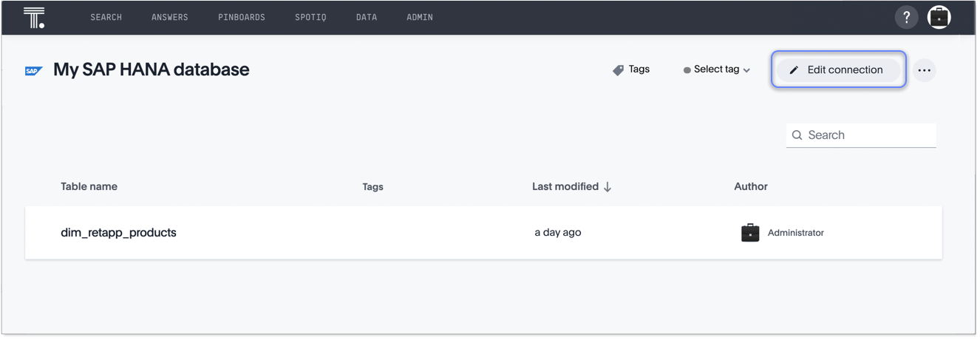Sort by the Table name column header
980x340 pixels.
(x=89, y=187)
